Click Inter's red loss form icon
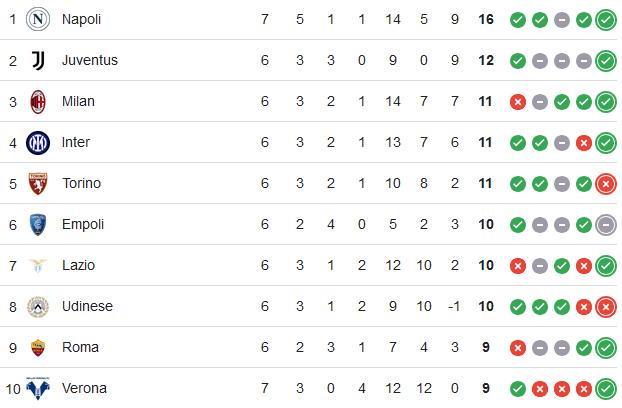The width and height of the screenshot is (622, 408). click(584, 143)
